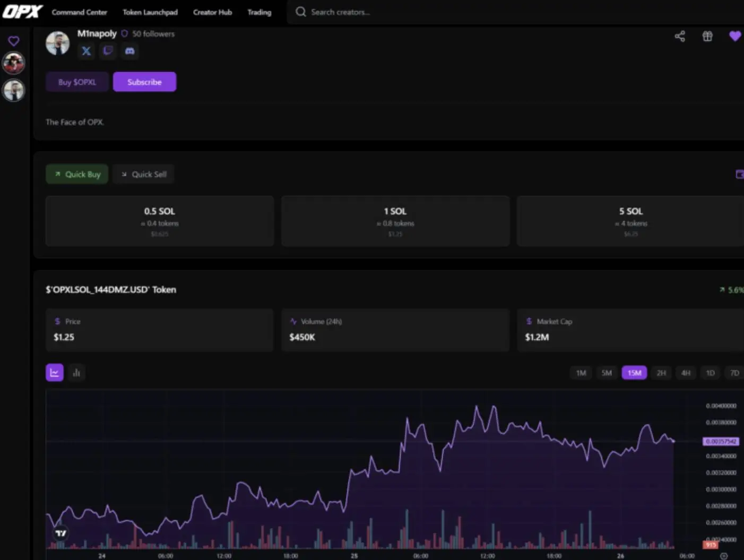Switch to the Trading tab
Viewport: 744px width, 560px height.
point(259,12)
